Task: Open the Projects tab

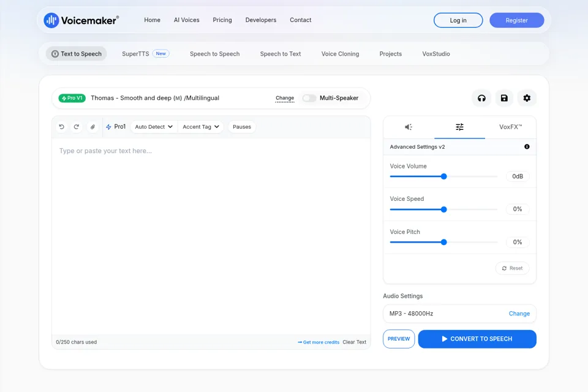Action: (x=390, y=54)
